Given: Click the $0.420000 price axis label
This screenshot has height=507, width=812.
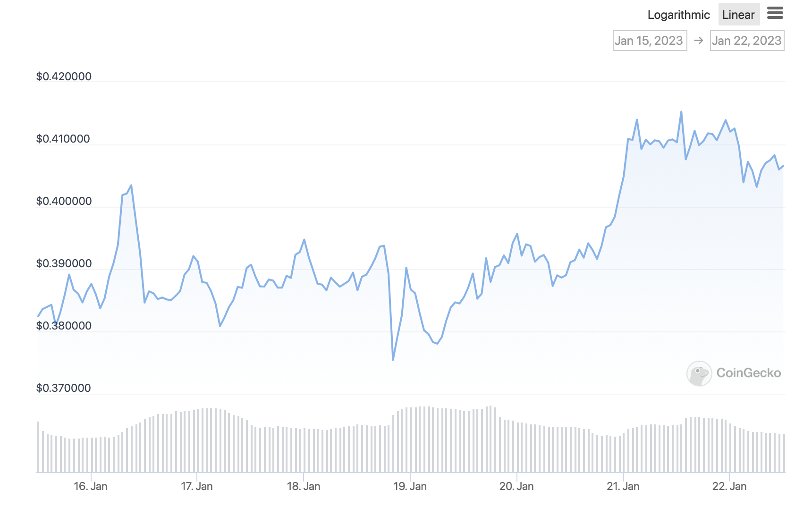Looking at the screenshot, I should click(x=64, y=76).
